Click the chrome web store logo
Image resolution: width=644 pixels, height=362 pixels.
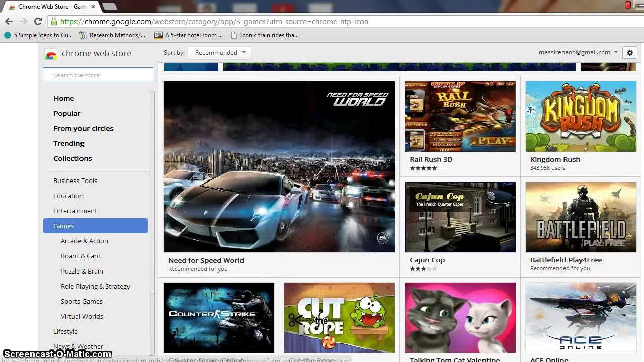click(x=88, y=53)
